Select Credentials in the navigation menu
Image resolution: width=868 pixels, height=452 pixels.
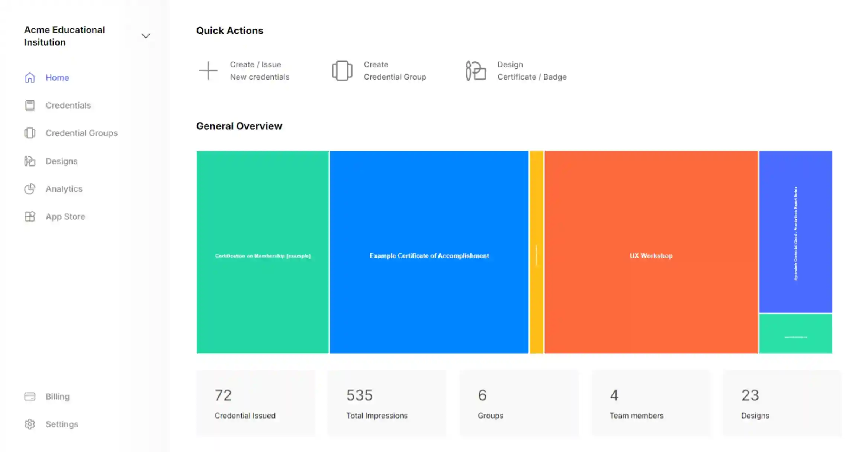pos(68,105)
